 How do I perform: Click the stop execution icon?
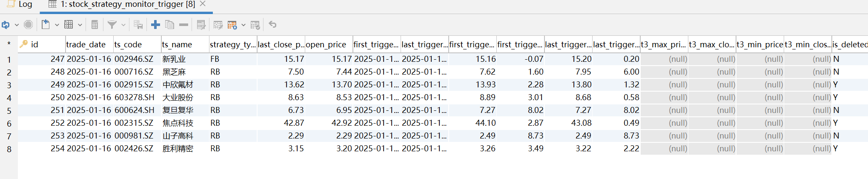(x=28, y=25)
